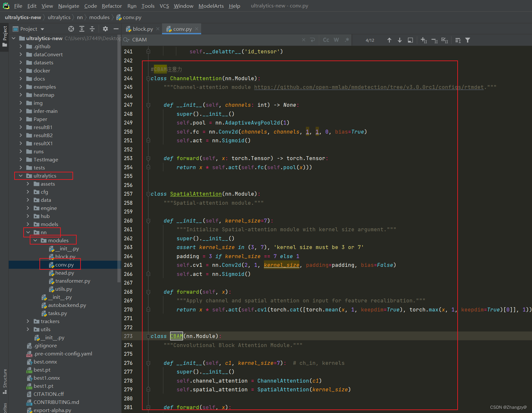This screenshot has width=532, height=413.
Task: Open the Navigate menu
Action: pyautogui.click(x=69, y=6)
